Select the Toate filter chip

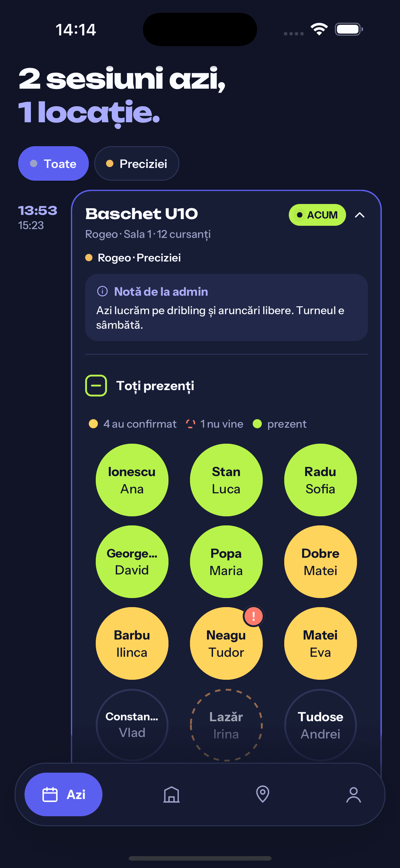(53, 163)
